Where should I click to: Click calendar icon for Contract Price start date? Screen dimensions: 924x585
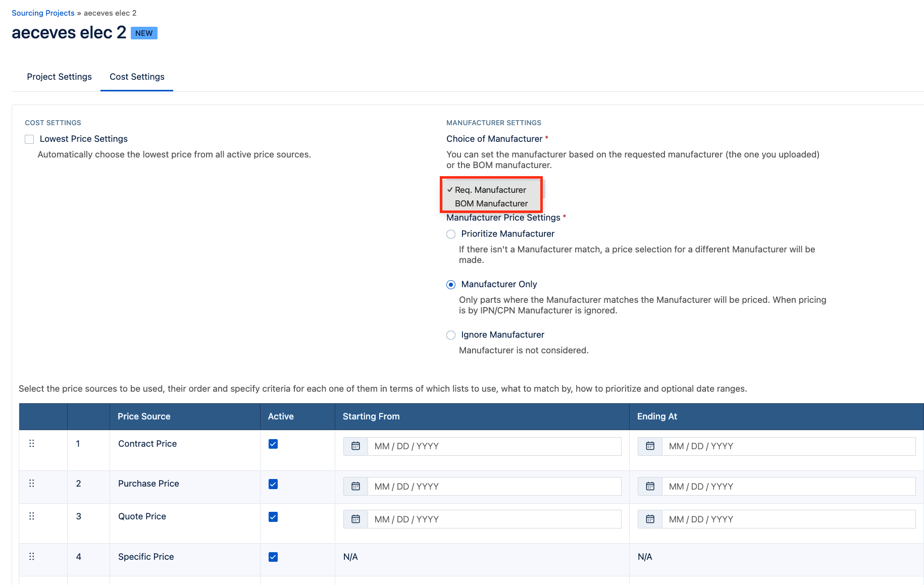click(x=355, y=446)
